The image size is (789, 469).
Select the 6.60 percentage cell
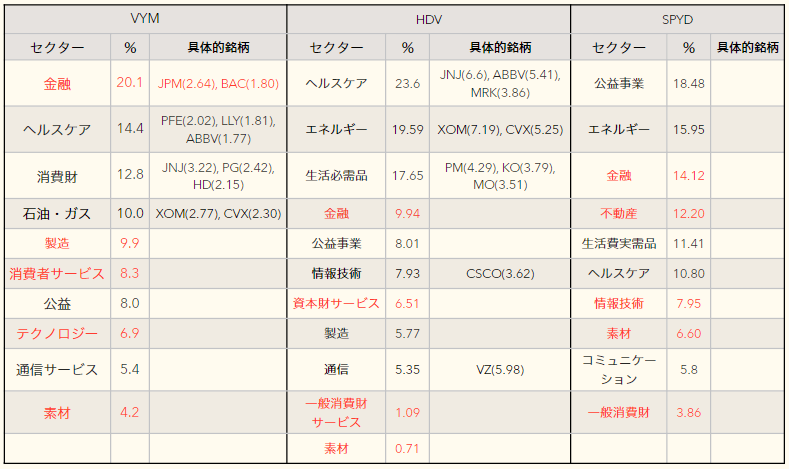pyautogui.click(x=689, y=334)
